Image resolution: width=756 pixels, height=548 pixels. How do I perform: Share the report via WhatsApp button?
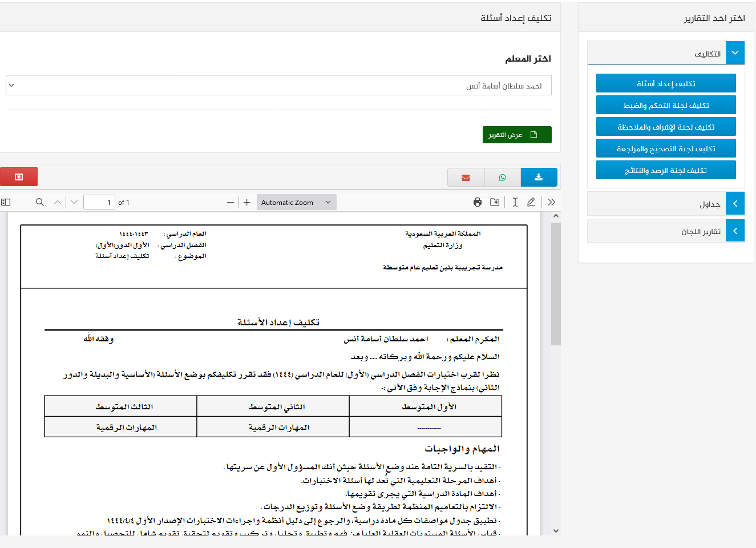[x=502, y=178]
